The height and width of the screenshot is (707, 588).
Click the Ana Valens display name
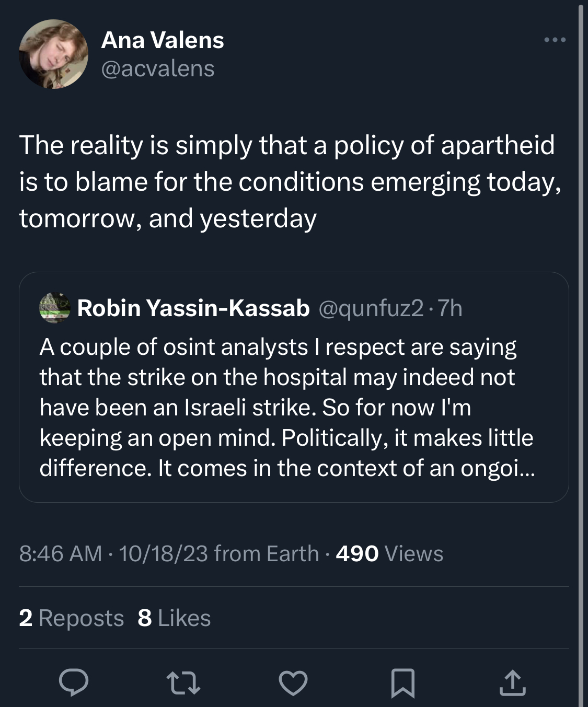pyautogui.click(x=163, y=40)
